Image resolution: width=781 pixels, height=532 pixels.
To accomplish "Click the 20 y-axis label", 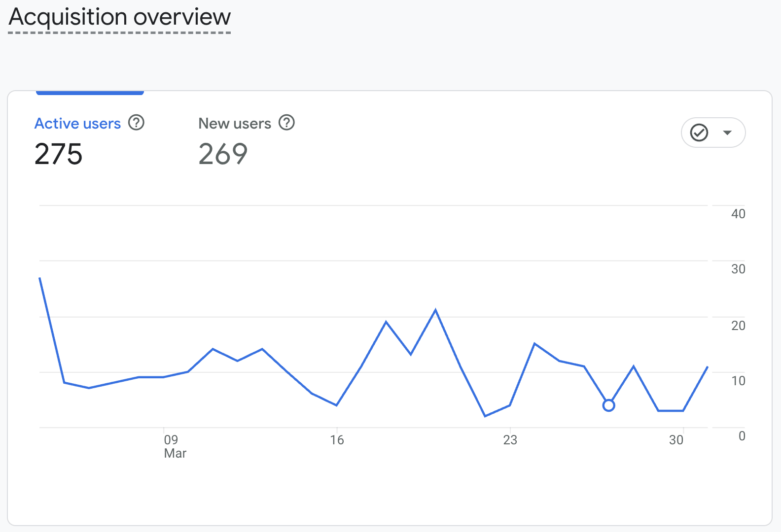I will (738, 326).
